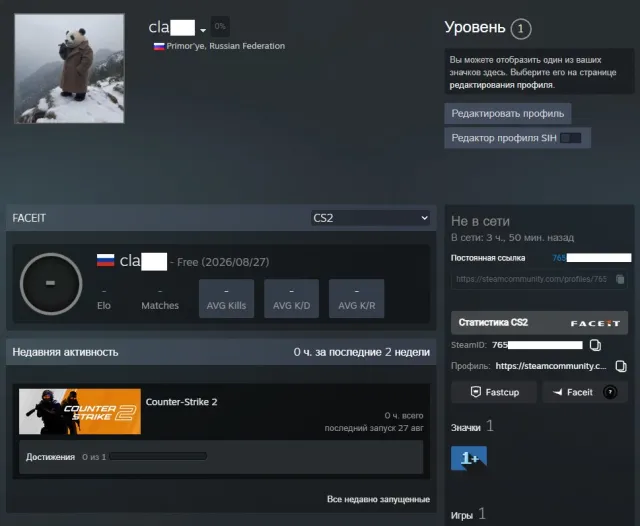Click the Russian flag in the FACEIT card

pos(105,260)
